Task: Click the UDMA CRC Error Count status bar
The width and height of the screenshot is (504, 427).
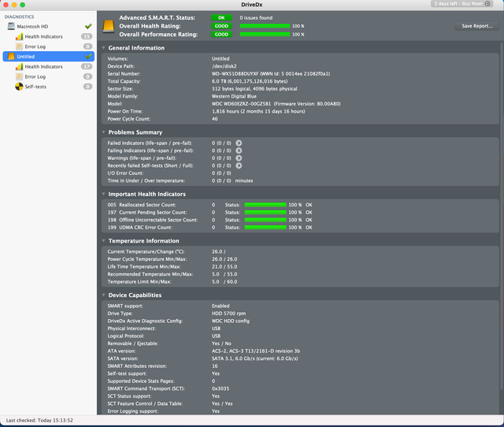Action: point(265,228)
